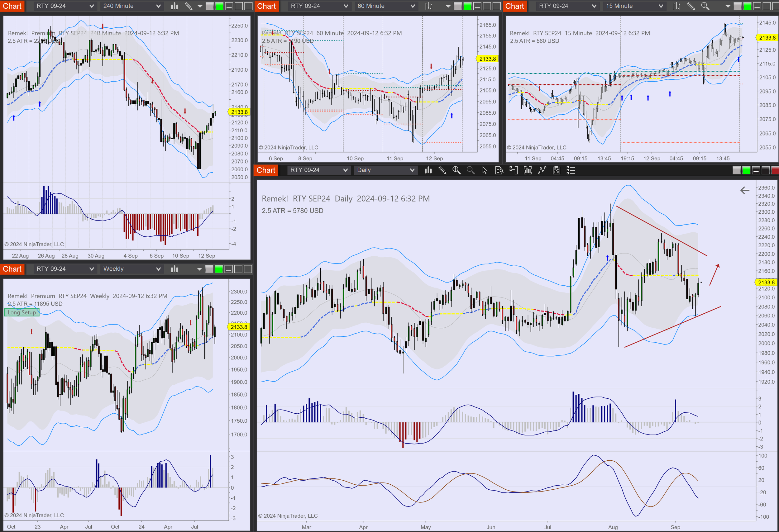Open bar style icon in 60 Minute chart
Viewport: 779px width, 532px height.
tap(428, 6)
